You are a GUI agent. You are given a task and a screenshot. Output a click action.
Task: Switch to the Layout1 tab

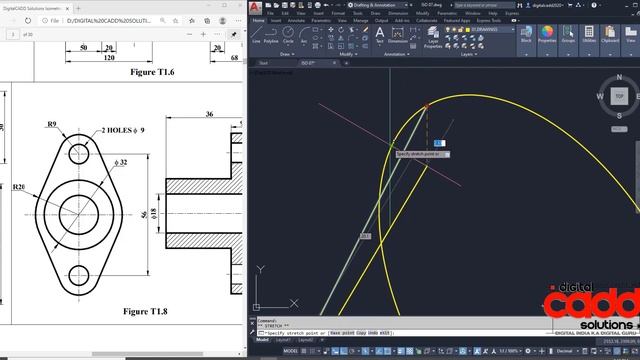[283, 340]
